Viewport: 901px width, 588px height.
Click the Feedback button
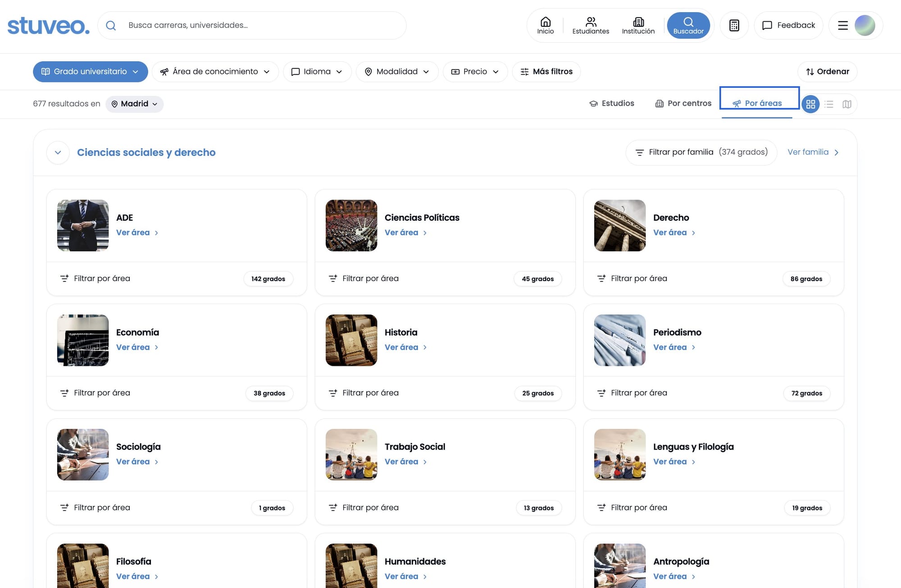788,25
